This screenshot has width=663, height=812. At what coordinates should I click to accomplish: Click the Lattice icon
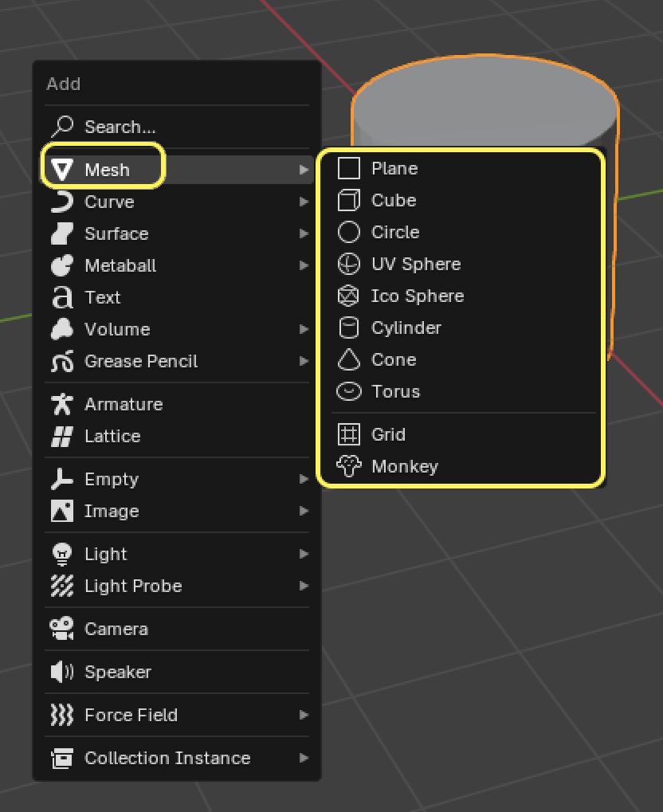(x=61, y=436)
